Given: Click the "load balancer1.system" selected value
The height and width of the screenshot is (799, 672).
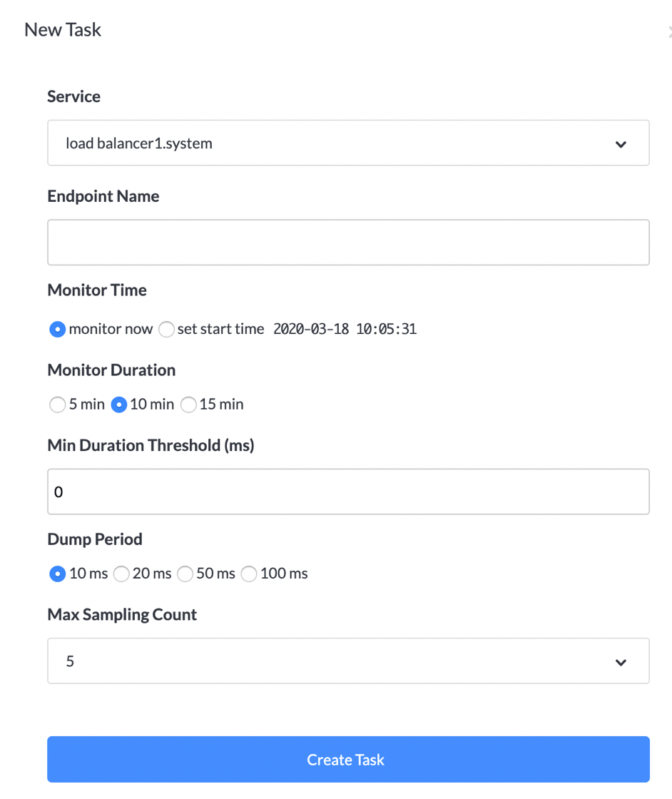Looking at the screenshot, I should pyautogui.click(x=139, y=143).
